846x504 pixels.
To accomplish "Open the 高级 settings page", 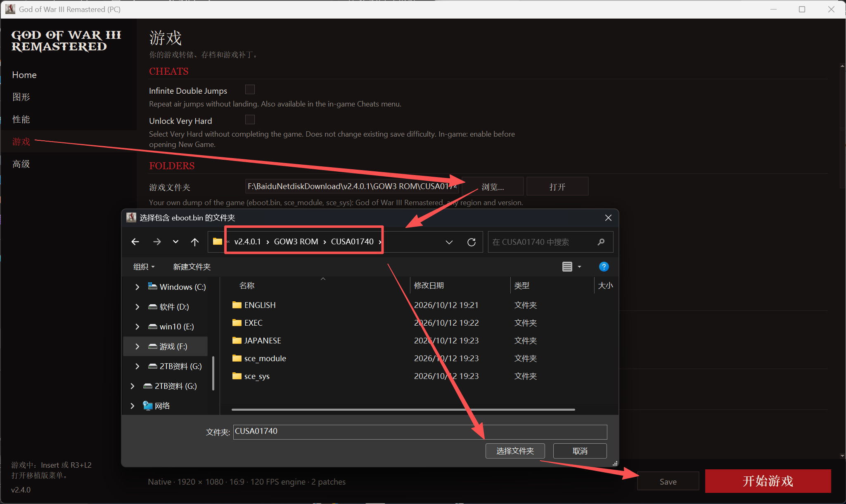I will coord(21,164).
